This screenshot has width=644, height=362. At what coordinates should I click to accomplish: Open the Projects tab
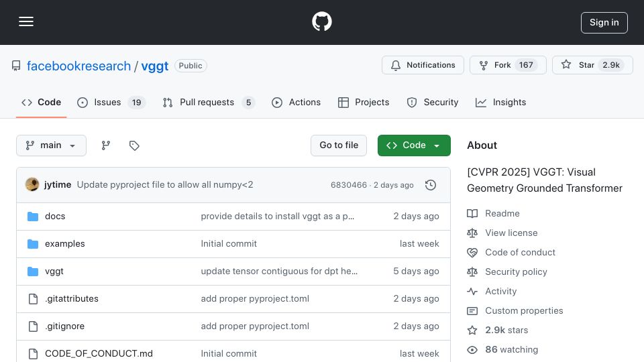click(x=364, y=102)
